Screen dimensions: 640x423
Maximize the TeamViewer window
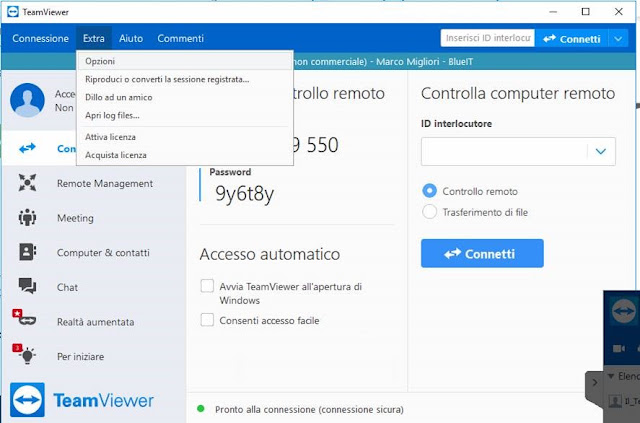[x=585, y=11]
